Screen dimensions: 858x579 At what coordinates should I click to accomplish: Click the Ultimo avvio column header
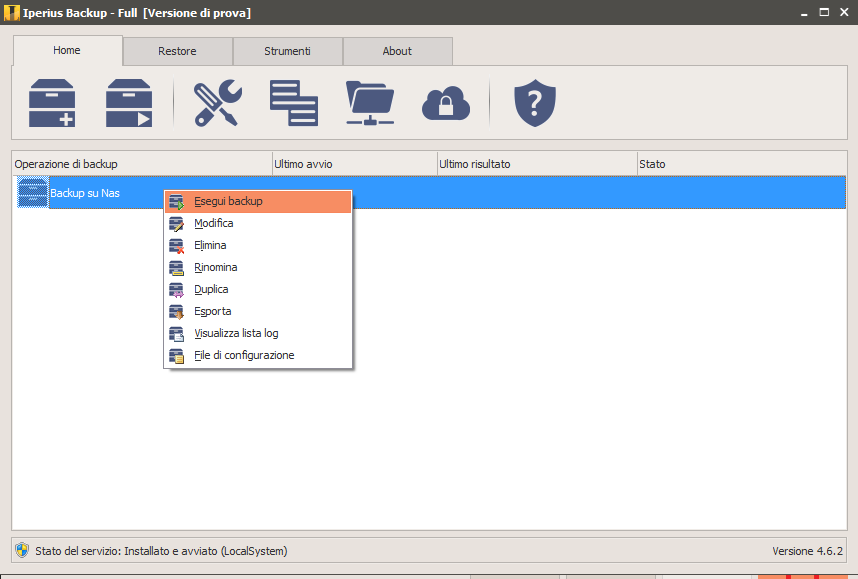[355, 164]
